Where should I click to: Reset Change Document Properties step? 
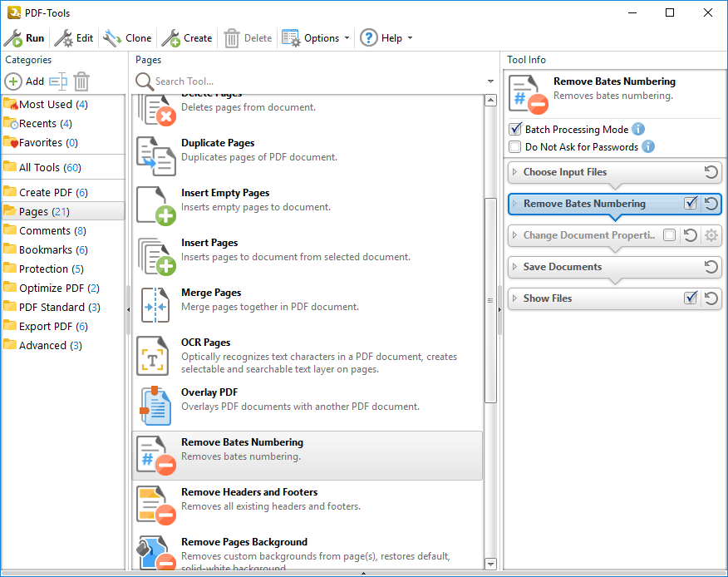pyautogui.click(x=691, y=235)
